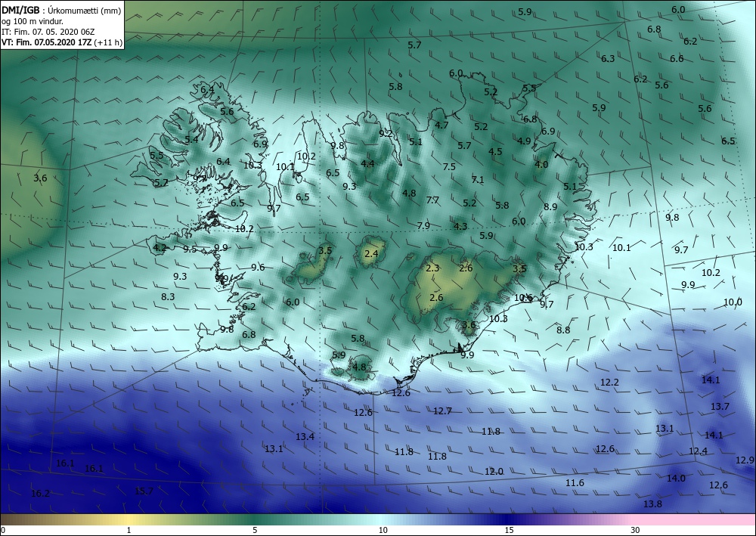Click the map value 8.3
This screenshot has width=756, height=536.
168,297
